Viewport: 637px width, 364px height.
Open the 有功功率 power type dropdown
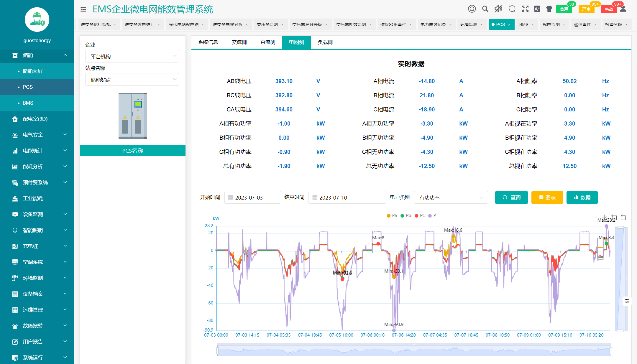pyautogui.click(x=451, y=197)
